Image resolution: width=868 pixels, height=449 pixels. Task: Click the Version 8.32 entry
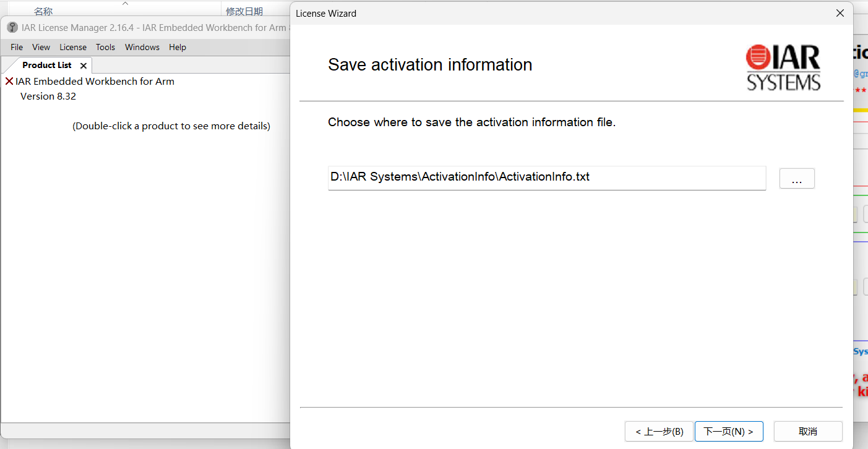[48, 96]
